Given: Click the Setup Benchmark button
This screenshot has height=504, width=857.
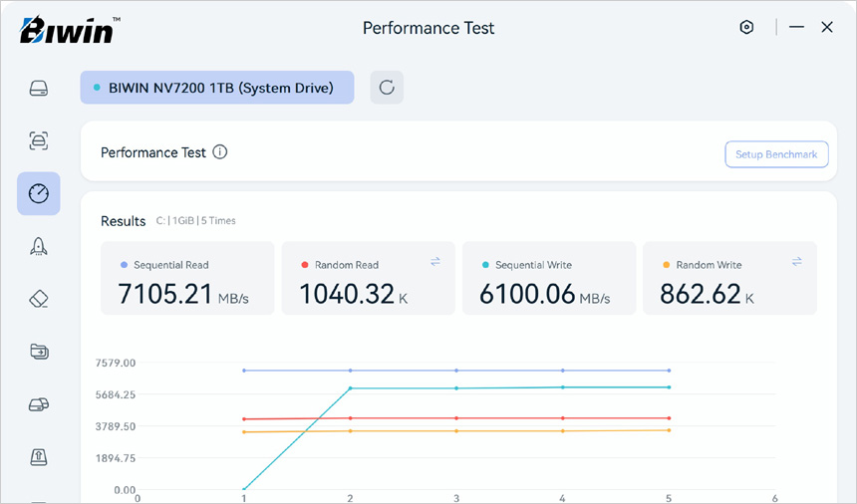Looking at the screenshot, I should coord(775,154).
